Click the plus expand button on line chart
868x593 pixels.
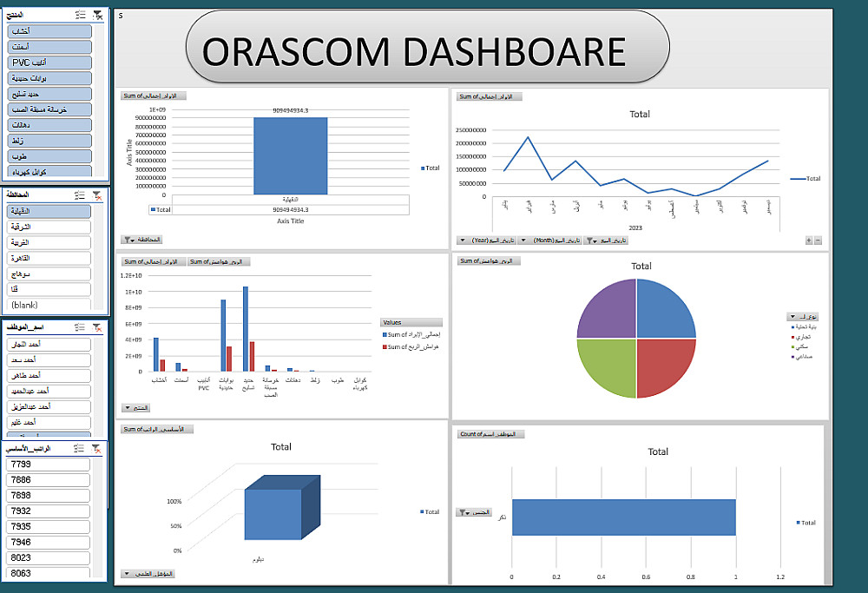(809, 240)
